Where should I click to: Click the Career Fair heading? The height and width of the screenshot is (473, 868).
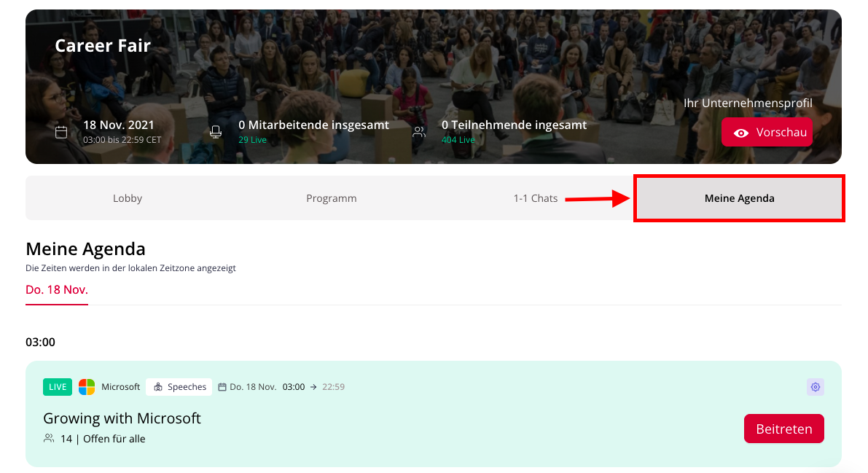103,45
